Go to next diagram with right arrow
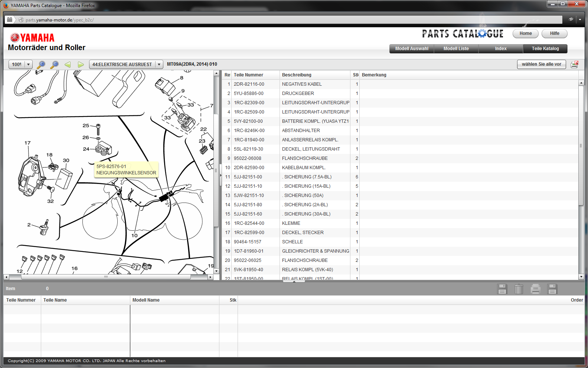This screenshot has width=588, height=368. click(x=81, y=65)
